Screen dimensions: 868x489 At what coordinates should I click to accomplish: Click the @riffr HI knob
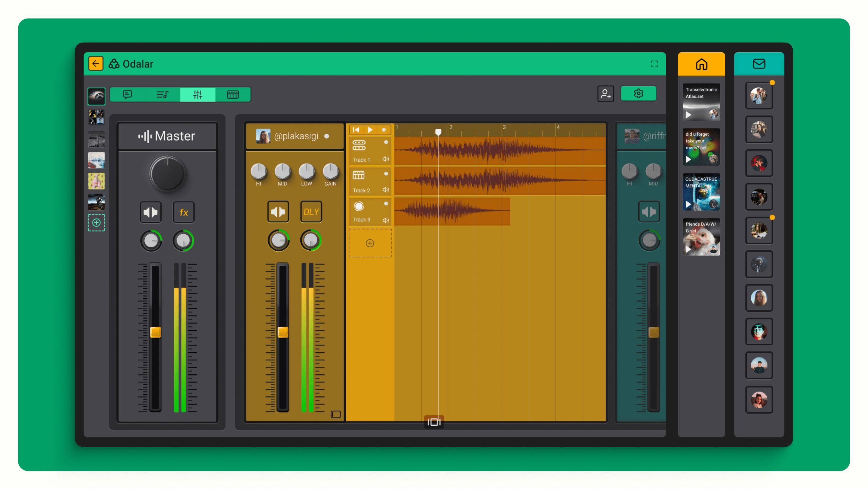(629, 171)
